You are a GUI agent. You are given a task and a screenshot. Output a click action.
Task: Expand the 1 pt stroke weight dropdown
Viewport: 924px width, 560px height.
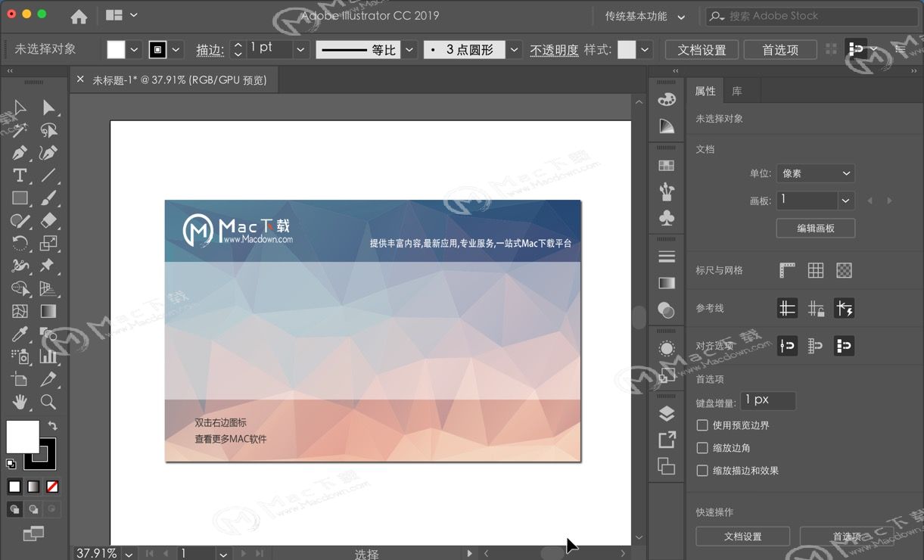point(301,50)
